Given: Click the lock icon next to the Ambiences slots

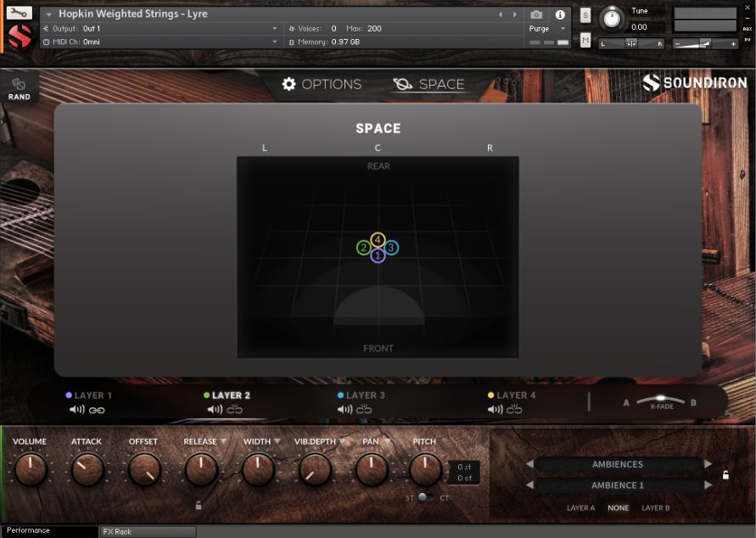Looking at the screenshot, I should (x=726, y=475).
